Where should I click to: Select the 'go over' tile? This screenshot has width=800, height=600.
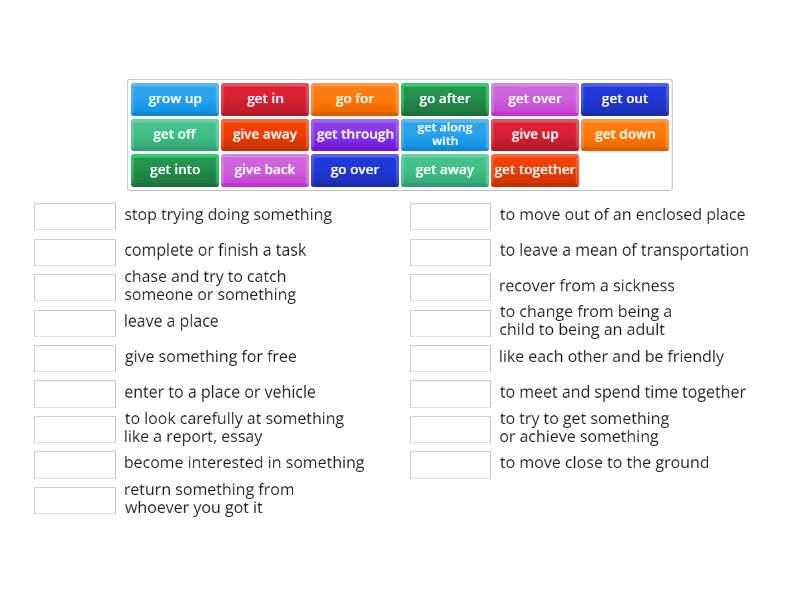tap(354, 170)
